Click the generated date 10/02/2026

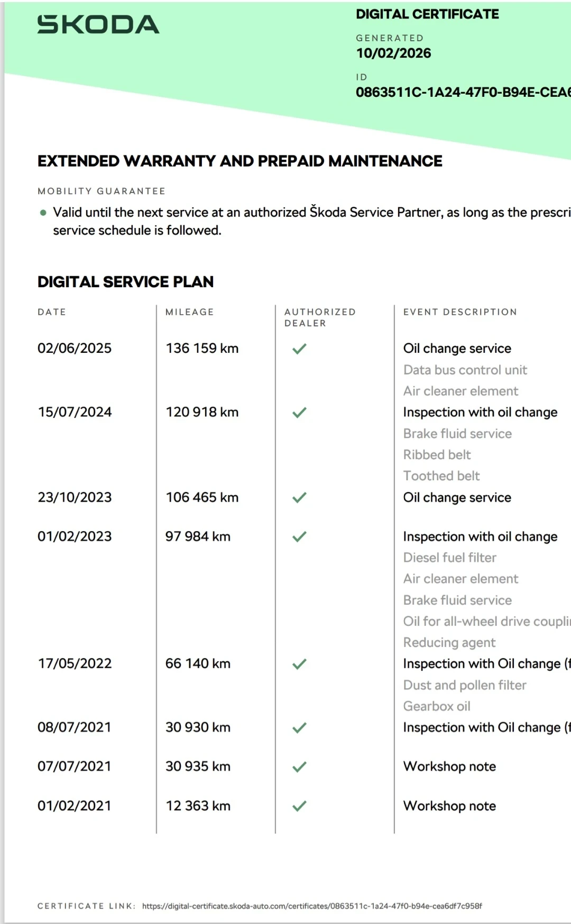[393, 53]
